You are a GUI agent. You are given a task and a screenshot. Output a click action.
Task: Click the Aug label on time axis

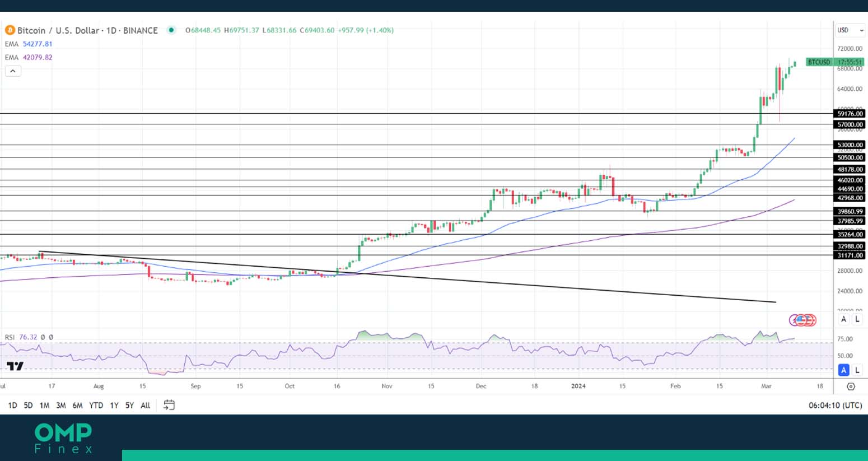(99, 387)
